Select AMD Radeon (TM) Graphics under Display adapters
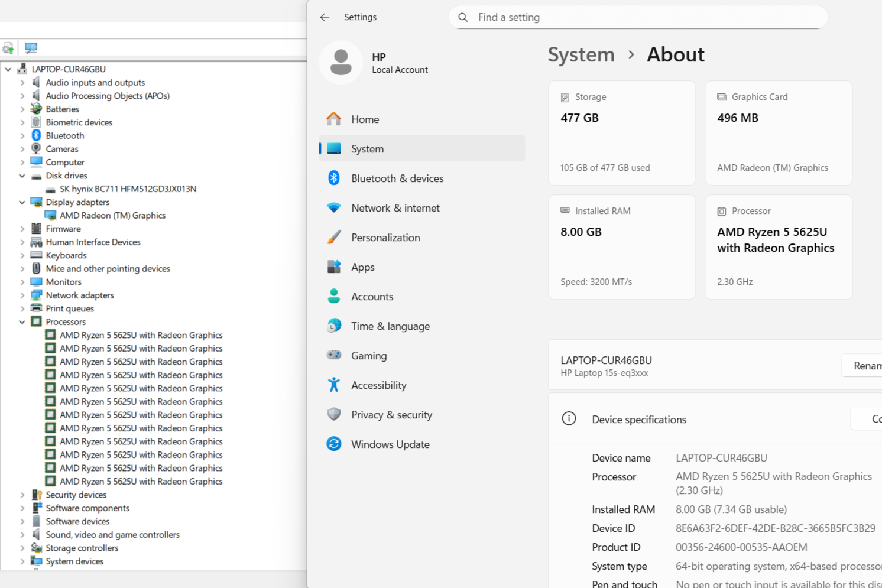 [112, 216]
